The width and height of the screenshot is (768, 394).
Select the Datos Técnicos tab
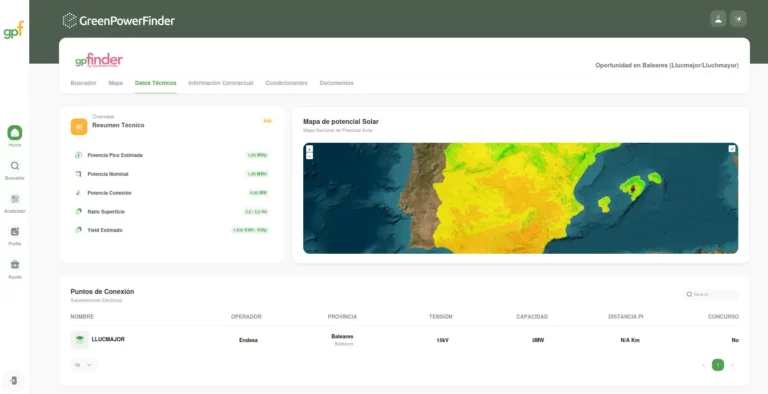(x=156, y=83)
